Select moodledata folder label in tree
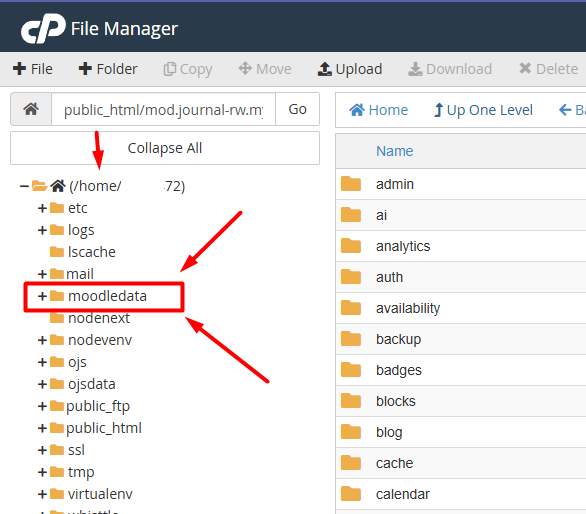The width and height of the screenshot is (586, 514). pos(107,296)
